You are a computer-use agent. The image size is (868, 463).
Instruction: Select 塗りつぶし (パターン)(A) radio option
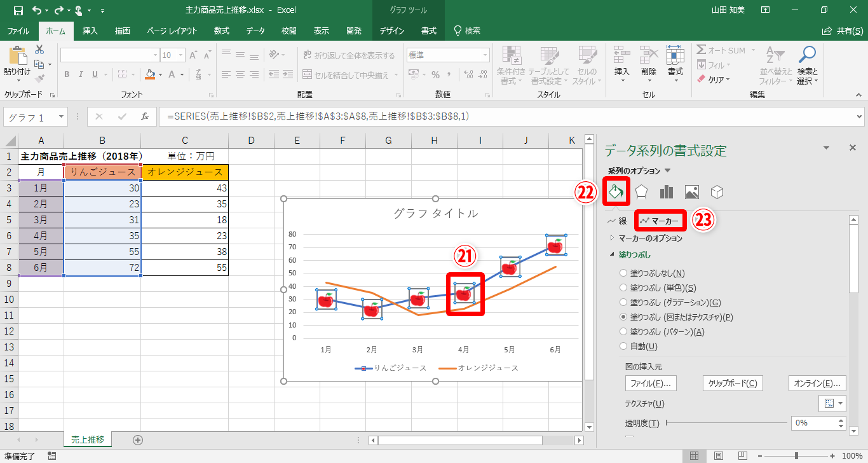pos(623,331)
